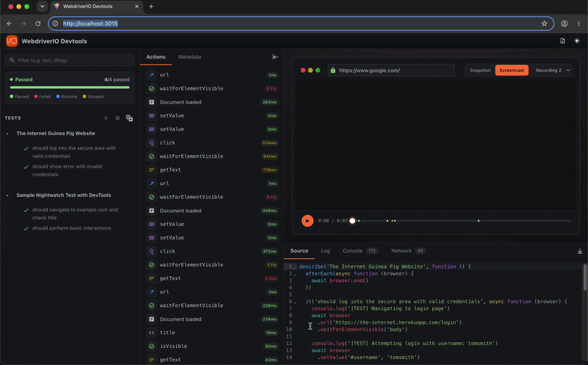Click the WebdriverIO Devtools logo icon
Screen dimensions: 588x365
tap(12, 41)
